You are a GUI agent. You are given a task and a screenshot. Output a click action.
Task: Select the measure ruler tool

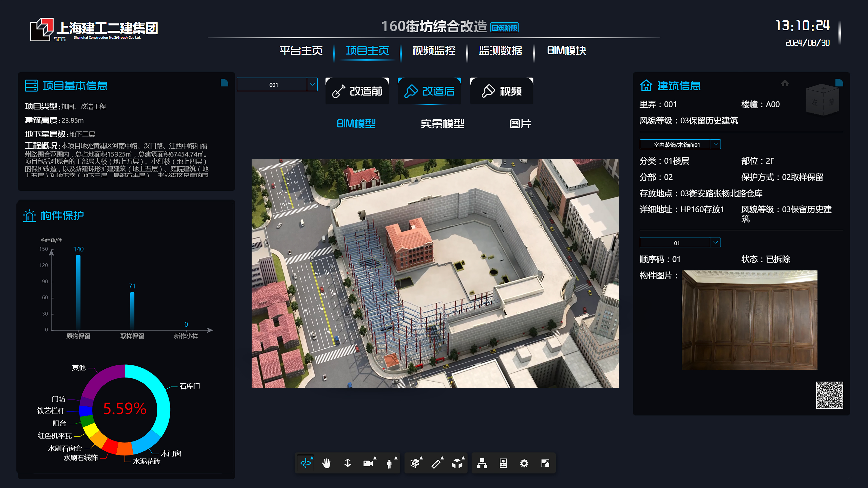(436, 463)
